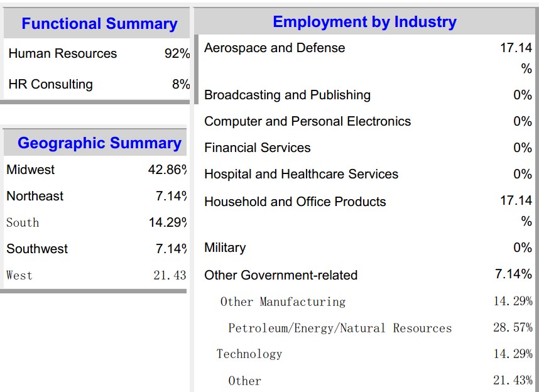Select the Human Resources row label
Image resolution: width=539 pixels, height=392 pixels.
tap(63, 53)
